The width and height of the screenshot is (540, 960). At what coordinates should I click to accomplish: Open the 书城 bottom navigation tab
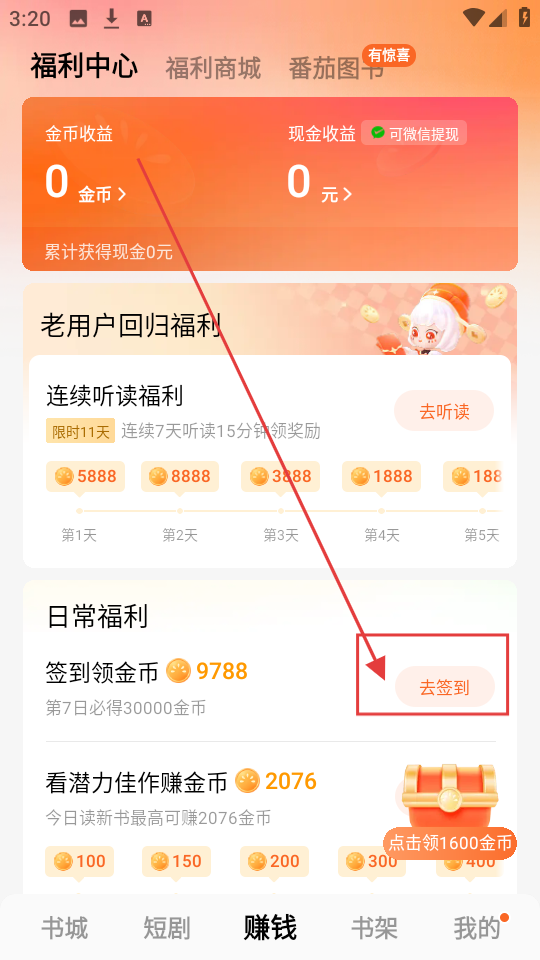(x=65, y=928)
